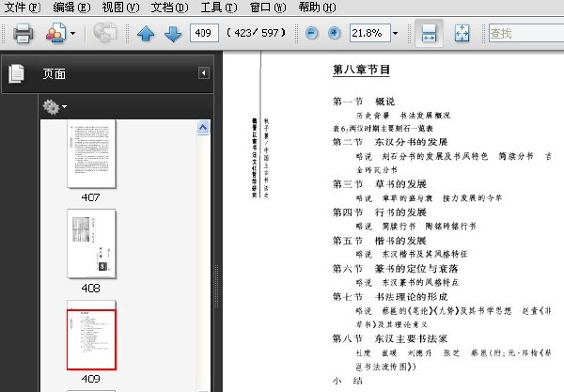Open the zoom level 21.8% dropdown arrow
This screenshot has height=392, width=564.
[x=396, y=34]
